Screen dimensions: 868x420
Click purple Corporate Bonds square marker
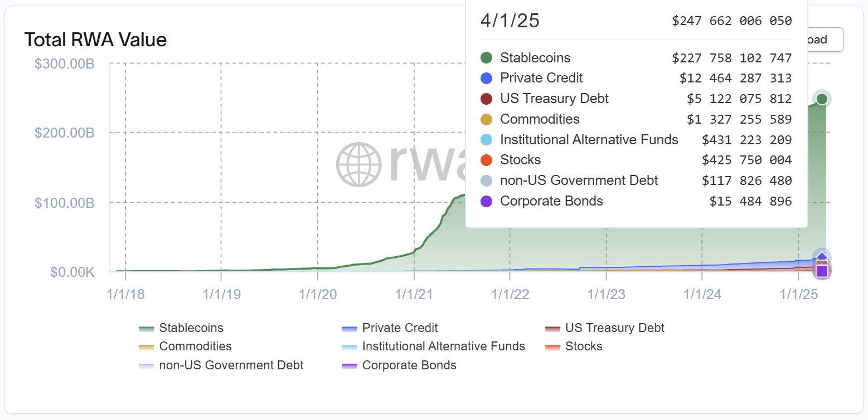click(822, 271)
